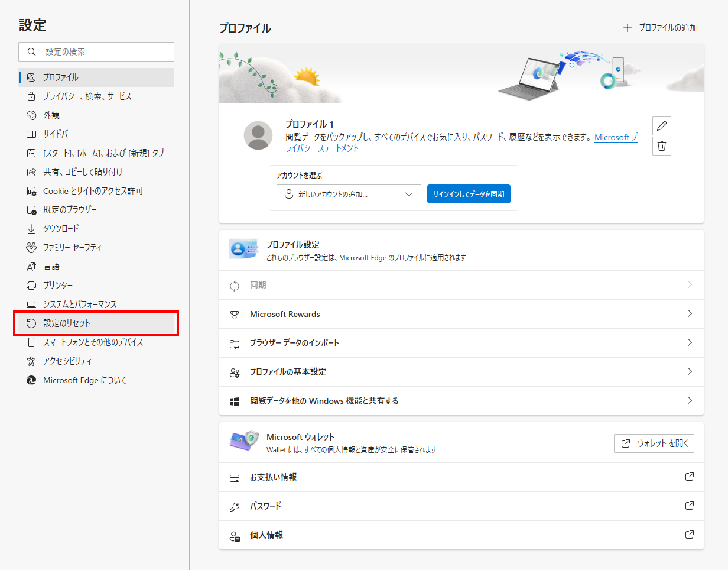Screen dimensions: 728x570
Task: Click the Microsoft Rewards trophy icon
Action: click(235, 315)
